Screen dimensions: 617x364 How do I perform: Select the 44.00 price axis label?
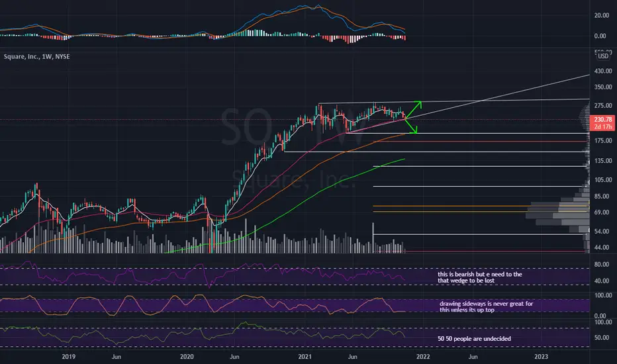(x=602, y=247)
